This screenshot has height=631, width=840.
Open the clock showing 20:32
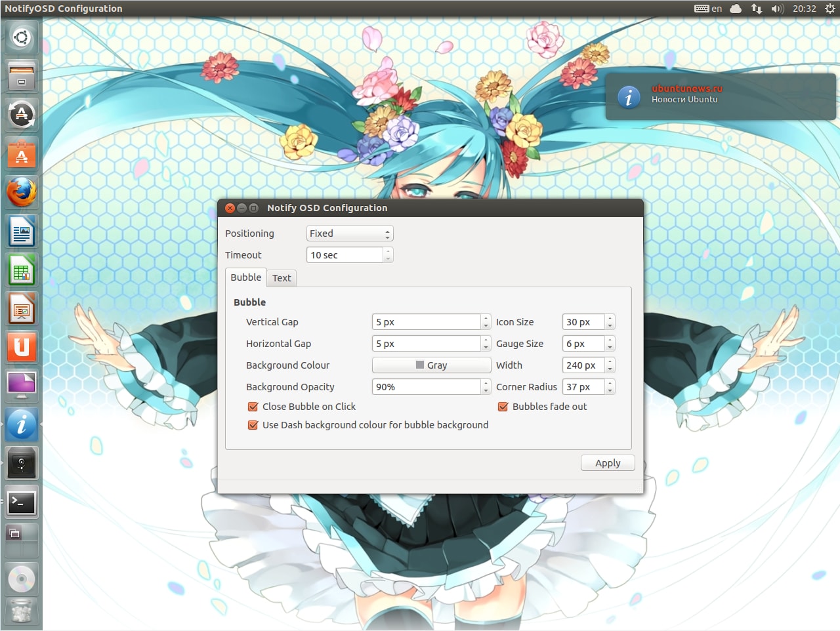(804, 9)
